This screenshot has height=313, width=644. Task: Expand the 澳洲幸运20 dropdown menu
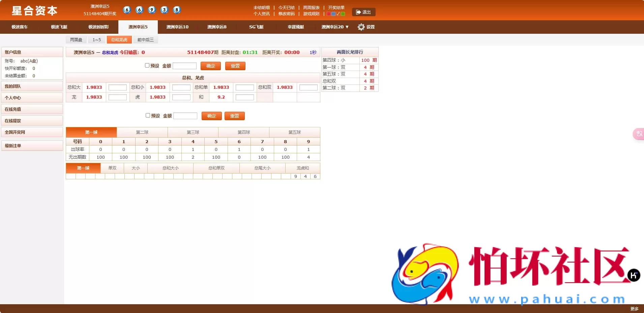(x=335, y=27)
